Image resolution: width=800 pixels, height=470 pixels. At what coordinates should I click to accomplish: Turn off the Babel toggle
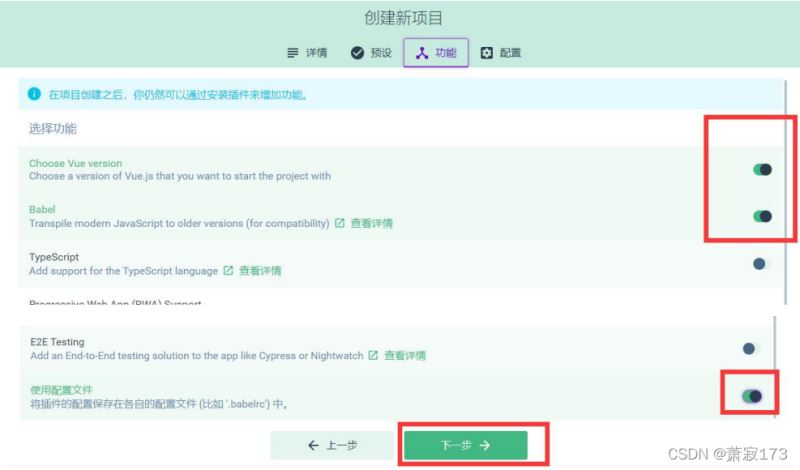pos(762,215)
